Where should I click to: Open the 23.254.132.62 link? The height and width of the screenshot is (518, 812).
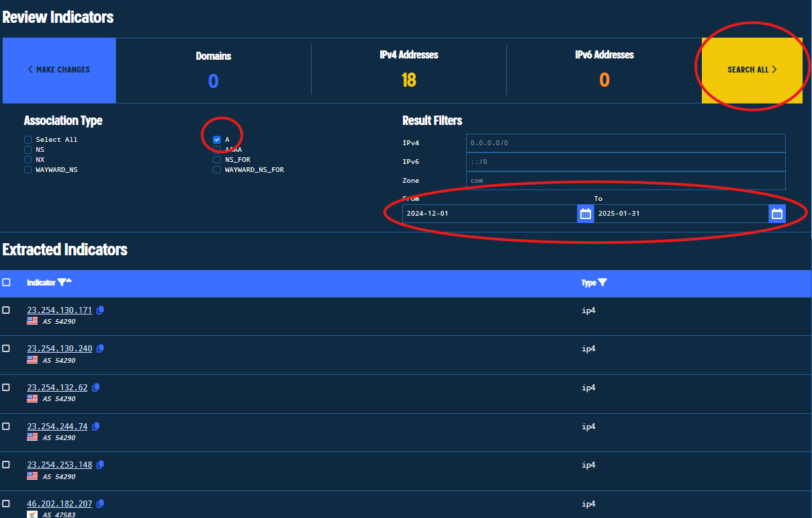tap(57, 388)
